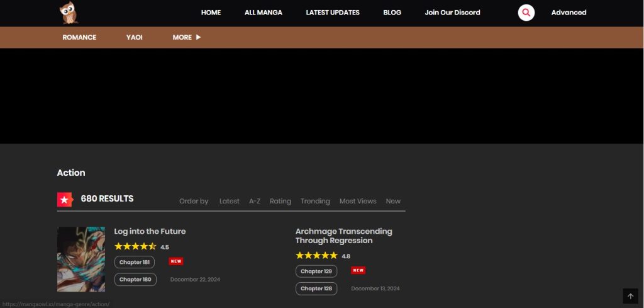This screenshot has height=308, width=644.
Task: Open Advanced search link
Action: click(569, 13)
